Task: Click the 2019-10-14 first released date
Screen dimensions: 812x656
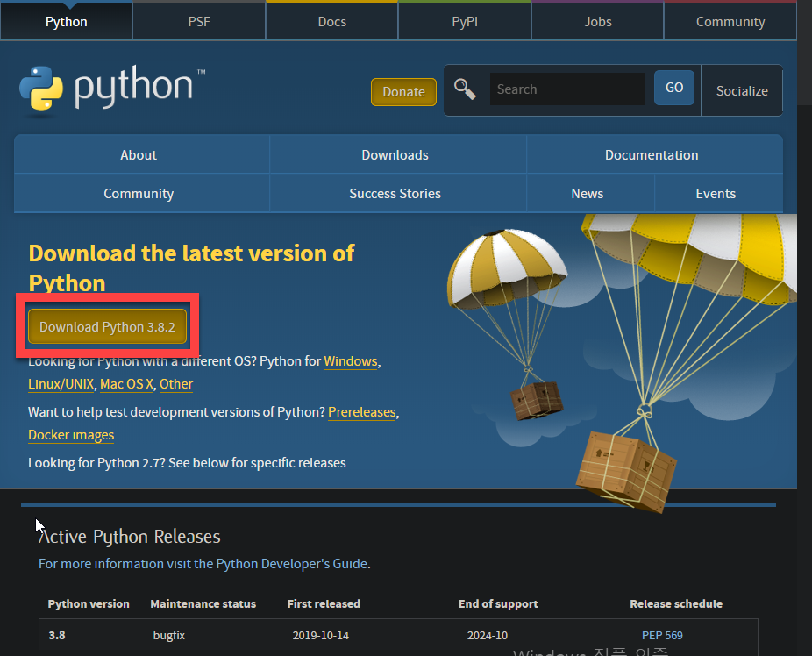Action: (x=321, y=635)
